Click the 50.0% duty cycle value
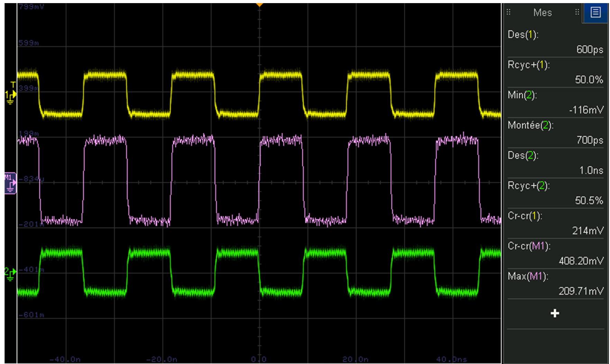Viewport: 610px width, 364px height. (x=589, y=80)
